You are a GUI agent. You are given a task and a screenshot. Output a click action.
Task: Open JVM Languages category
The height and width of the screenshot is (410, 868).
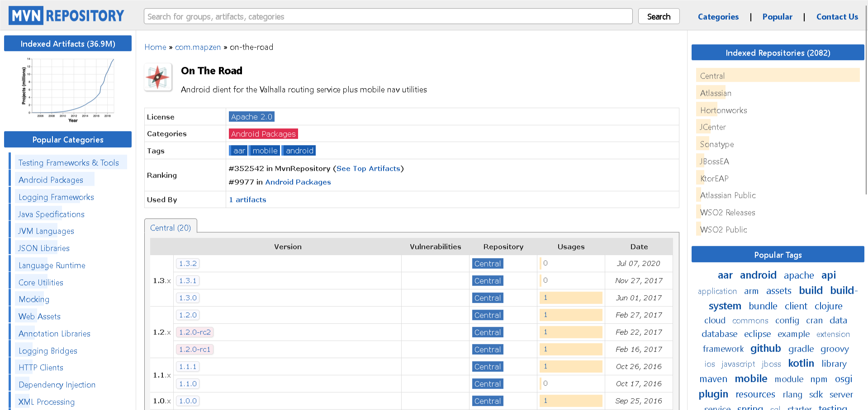(46, 231)
